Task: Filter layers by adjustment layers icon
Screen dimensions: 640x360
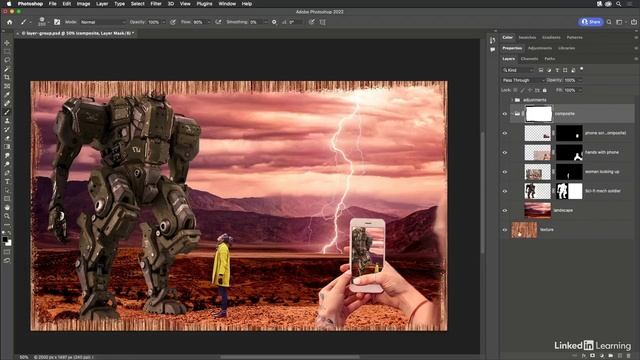Action: 549,70
